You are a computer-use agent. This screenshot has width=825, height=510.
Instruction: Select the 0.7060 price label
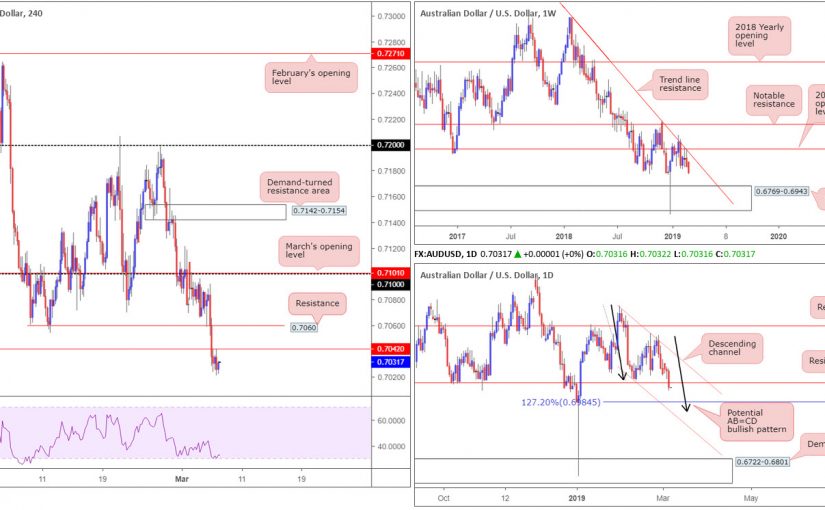click(303, 326)
